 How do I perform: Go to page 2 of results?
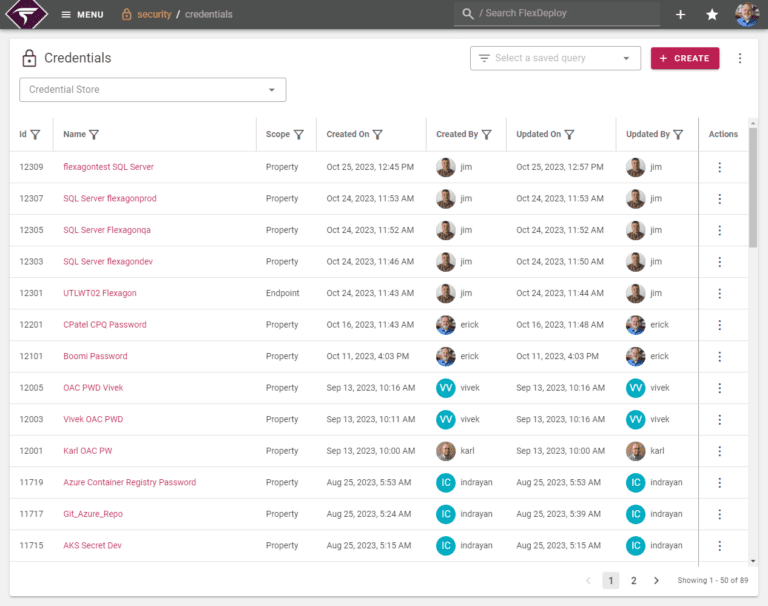click(633, 581)
